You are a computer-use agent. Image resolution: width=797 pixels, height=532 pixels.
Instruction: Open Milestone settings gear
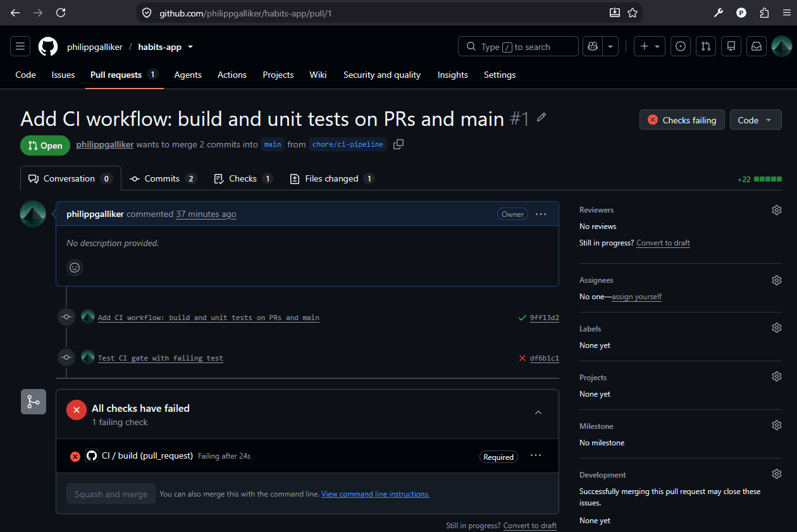(777, 425)
